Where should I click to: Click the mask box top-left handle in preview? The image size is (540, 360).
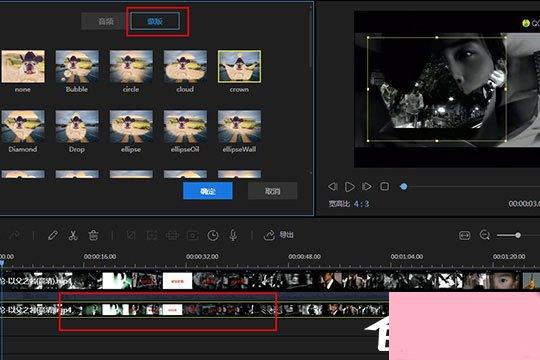click(x=368, y=38)
